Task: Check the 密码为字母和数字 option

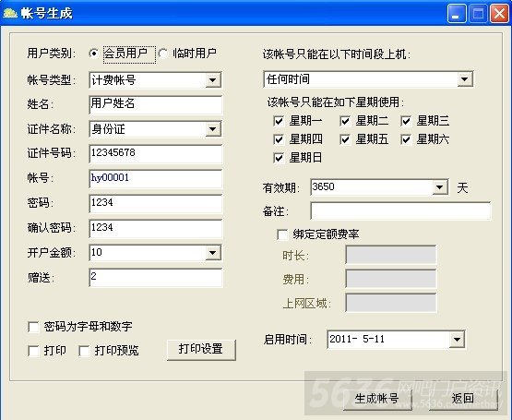Action: point(33,327)
